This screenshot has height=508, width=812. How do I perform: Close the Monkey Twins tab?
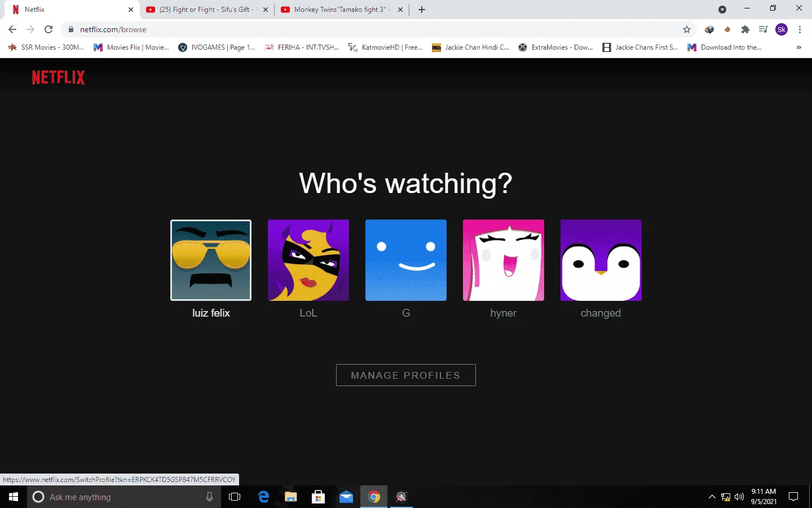pyautogui.click(x=400, y=10)
